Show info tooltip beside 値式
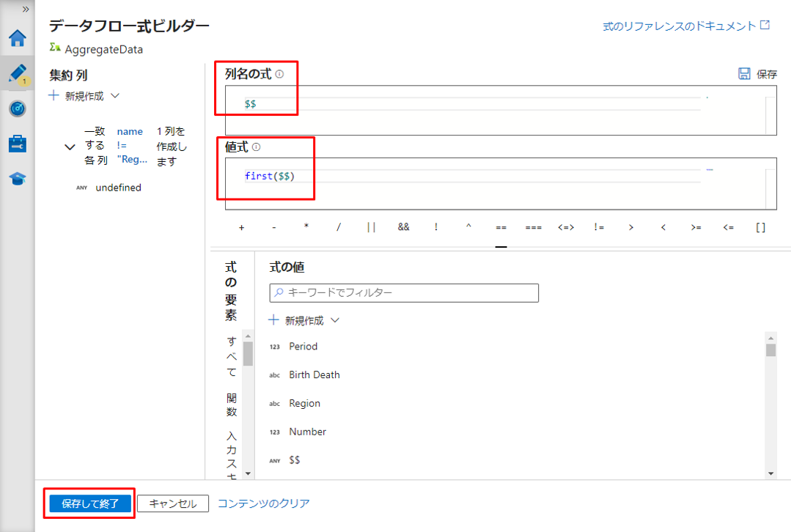The width and height of the screenshot is (791, 532). 256,147
